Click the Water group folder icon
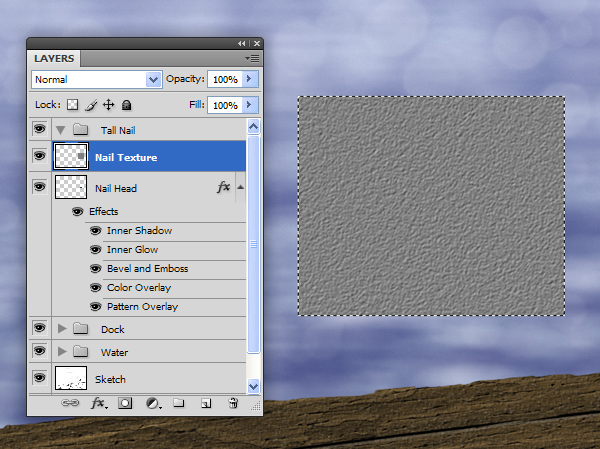The height and width of the screenshot is (449, 600). (80, 351)
